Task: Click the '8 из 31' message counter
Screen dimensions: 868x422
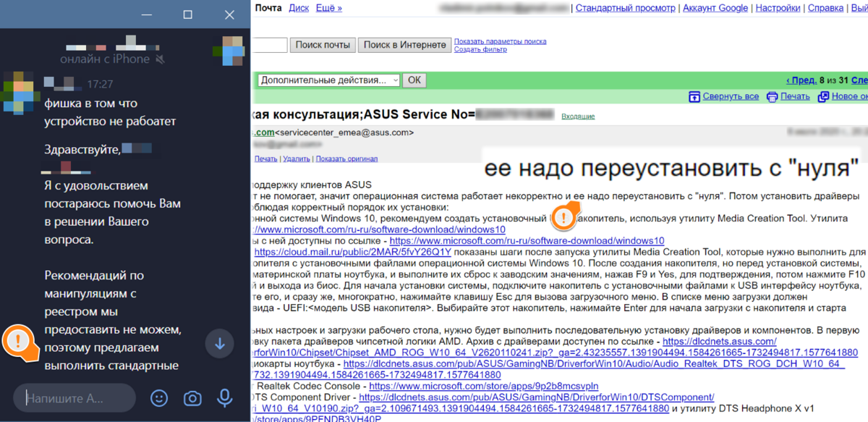Action: coord(834,80)
